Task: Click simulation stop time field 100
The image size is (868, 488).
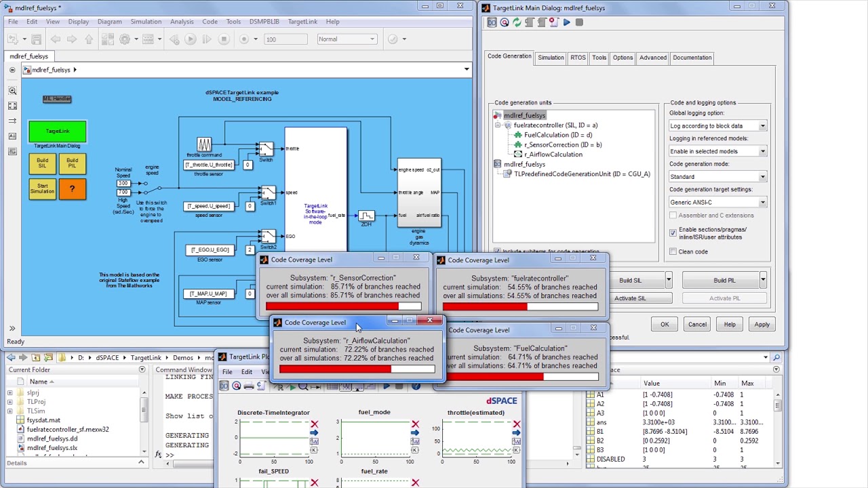Action: tap(285, 39)
